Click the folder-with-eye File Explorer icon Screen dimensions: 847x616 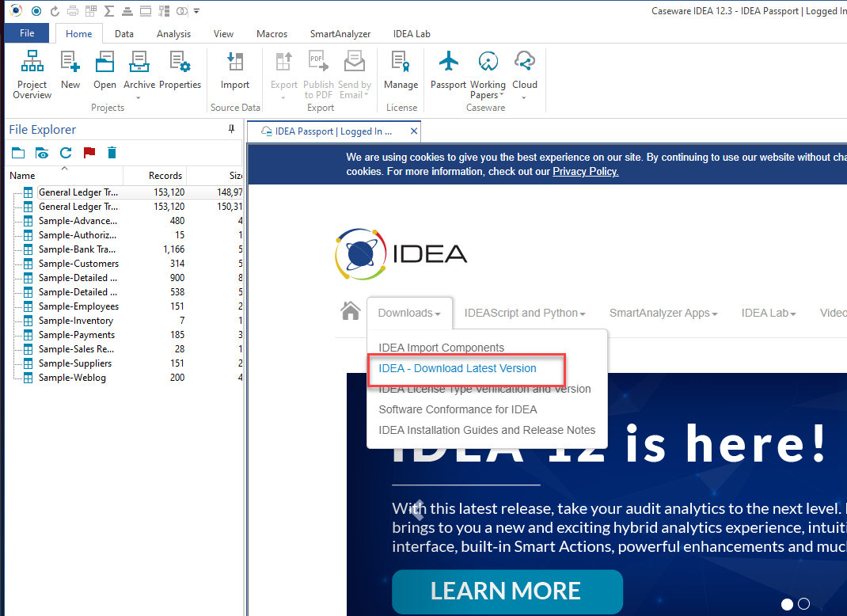click(42, 153)
